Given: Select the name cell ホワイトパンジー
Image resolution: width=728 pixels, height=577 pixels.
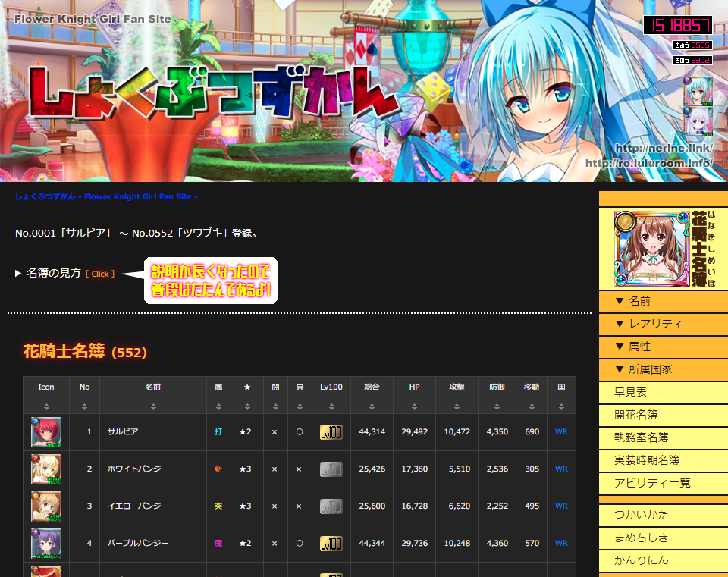Looking at the screenshot, I should [137, 469].
